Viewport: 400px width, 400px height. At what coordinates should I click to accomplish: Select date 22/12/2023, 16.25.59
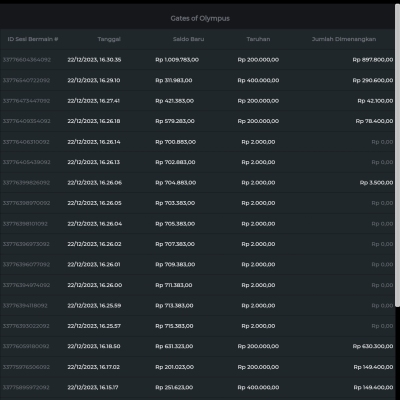tap(94, 305)
